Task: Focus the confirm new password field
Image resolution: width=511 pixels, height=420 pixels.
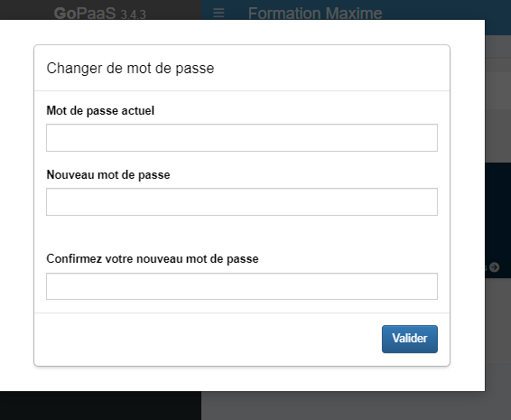Action: tap(242, 286)
